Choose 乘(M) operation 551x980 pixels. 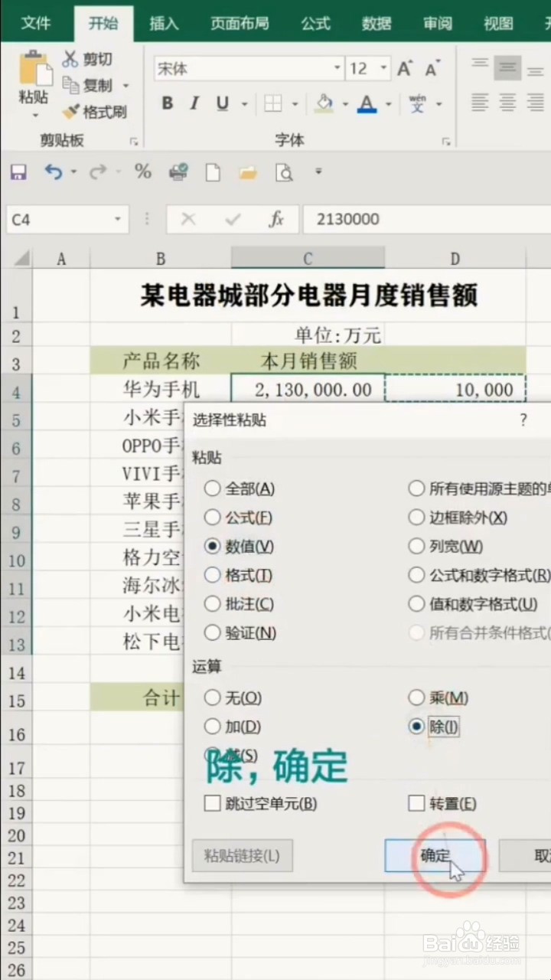coord(439,697)
